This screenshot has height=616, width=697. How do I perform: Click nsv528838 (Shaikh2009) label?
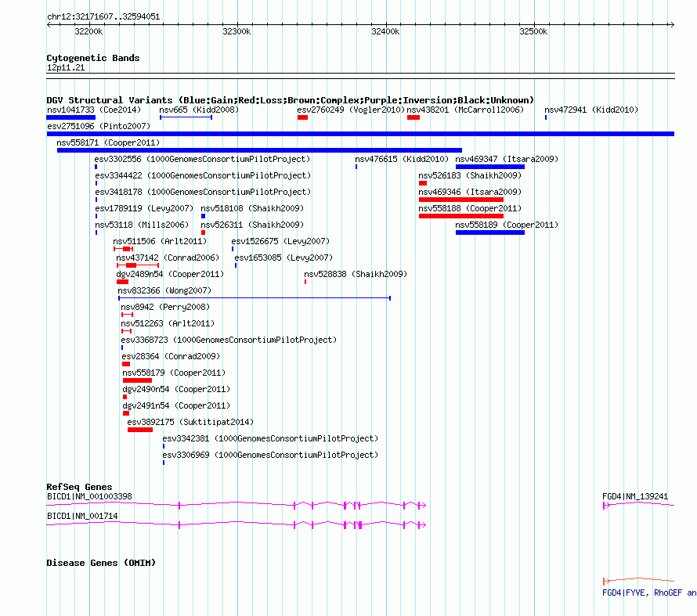356,274
